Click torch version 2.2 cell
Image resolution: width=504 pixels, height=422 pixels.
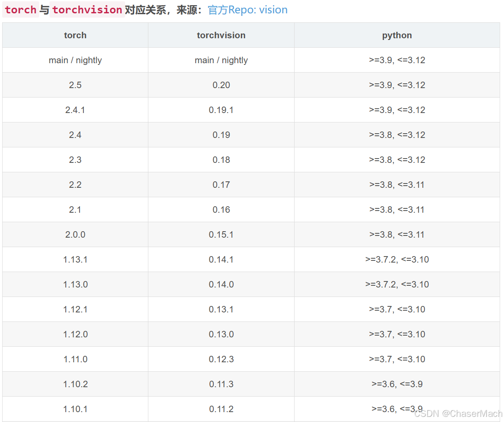pyautogui.click(x=75, y=185)
